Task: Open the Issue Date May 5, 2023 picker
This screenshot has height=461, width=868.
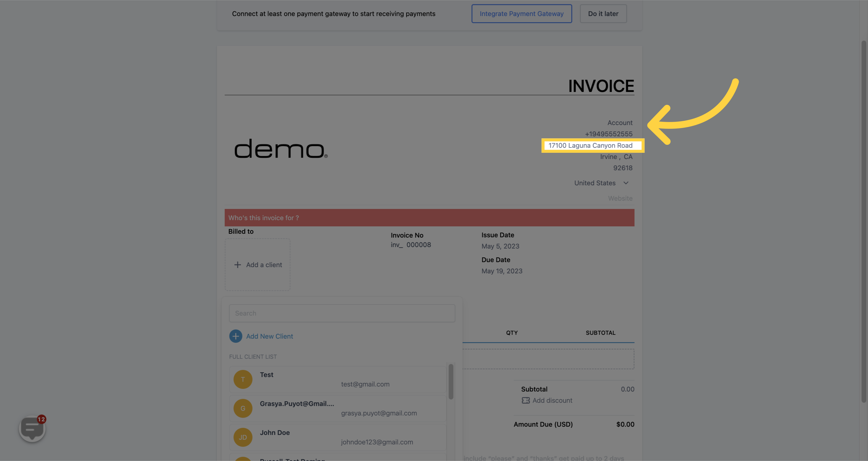Action: point(500,246)
